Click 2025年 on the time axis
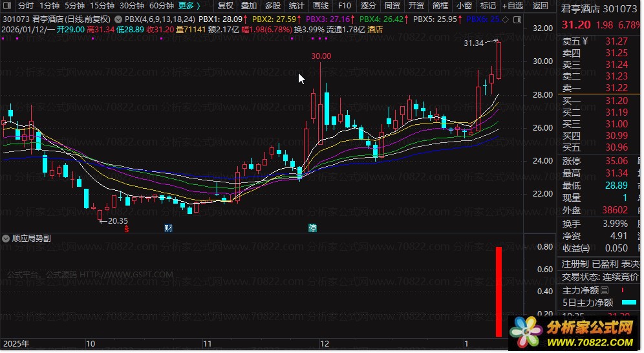 (x=16, y=344)
